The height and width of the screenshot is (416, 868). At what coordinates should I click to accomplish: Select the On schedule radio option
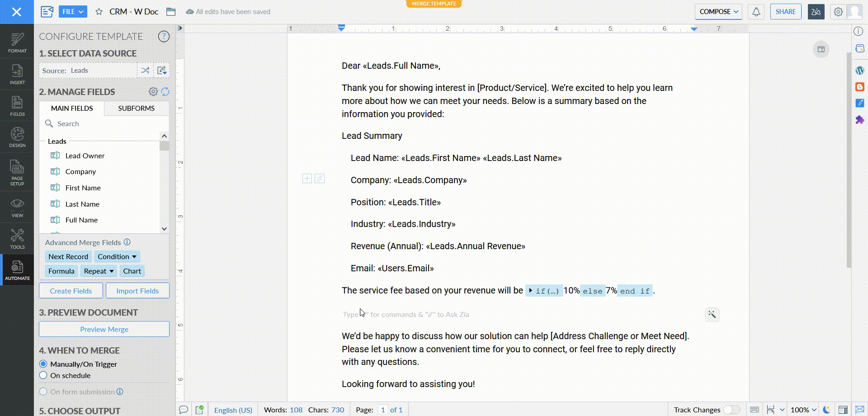coord(43,375)
